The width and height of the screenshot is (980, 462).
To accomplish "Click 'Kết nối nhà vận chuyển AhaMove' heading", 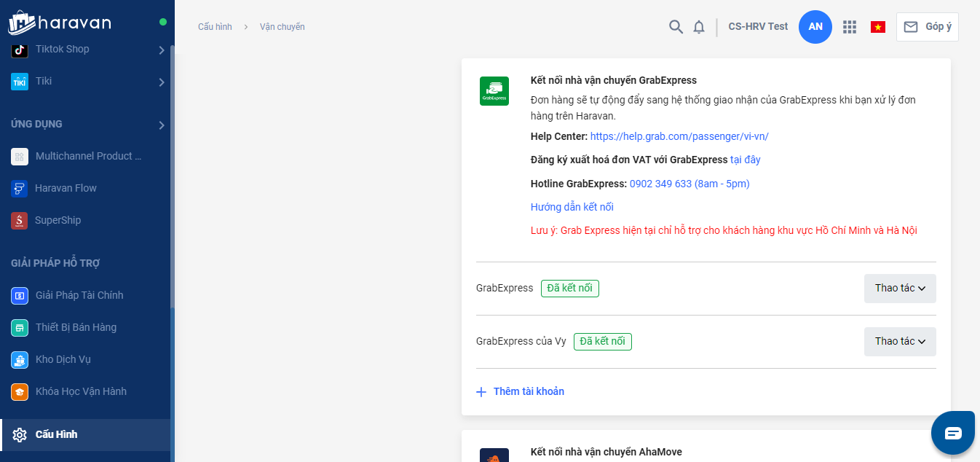I will [606, 453].
